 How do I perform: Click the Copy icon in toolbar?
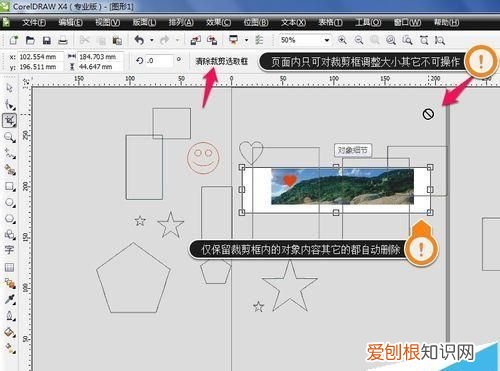coord(101,41)
